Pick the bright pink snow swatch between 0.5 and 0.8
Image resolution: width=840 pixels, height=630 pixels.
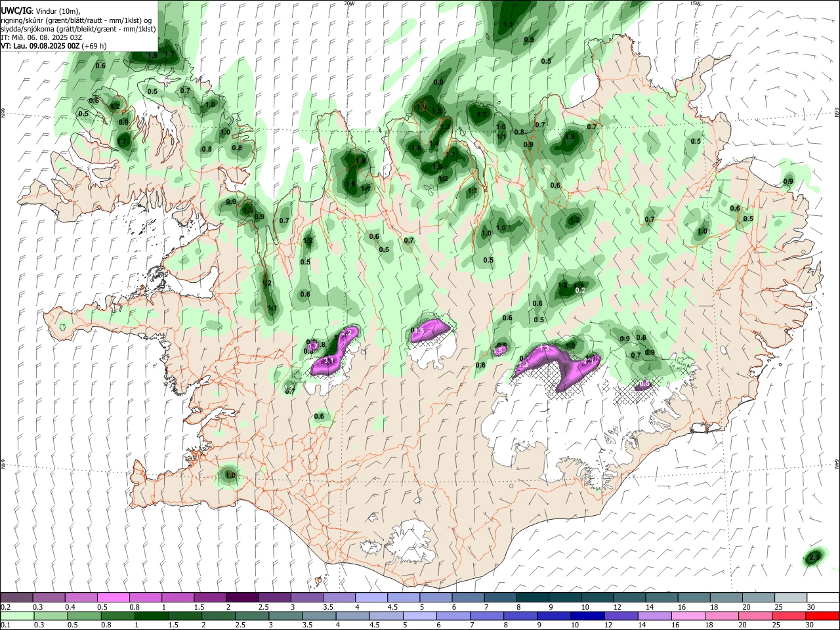[x=114, y=598]
